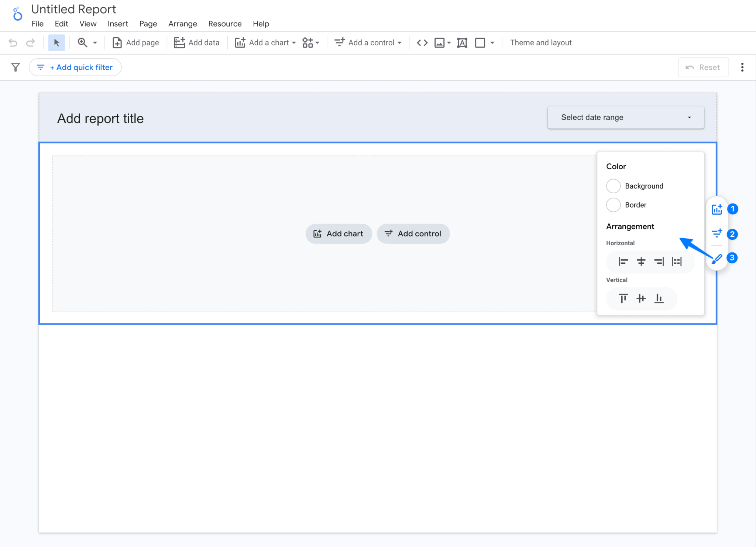The height and width of the screenshot is (547, 756).
Task: Expand the Add a chart dropdown
Action: click(x=293, y=42)
